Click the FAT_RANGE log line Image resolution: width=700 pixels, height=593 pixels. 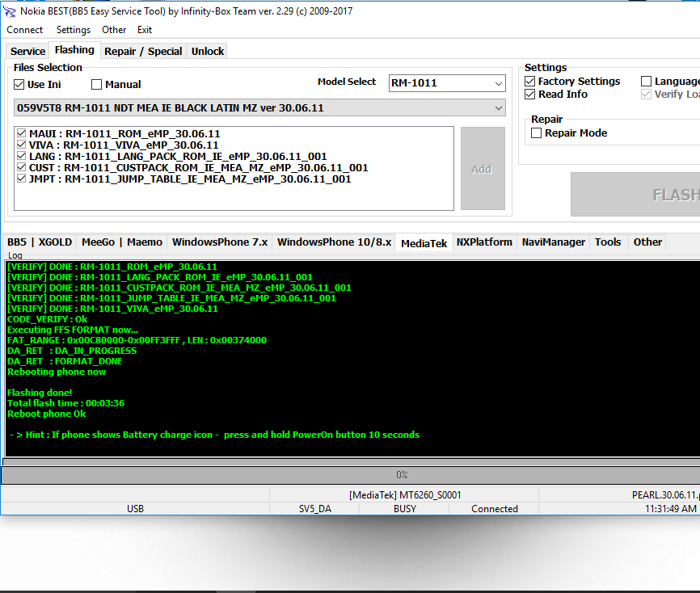click(x=137, y=340)
